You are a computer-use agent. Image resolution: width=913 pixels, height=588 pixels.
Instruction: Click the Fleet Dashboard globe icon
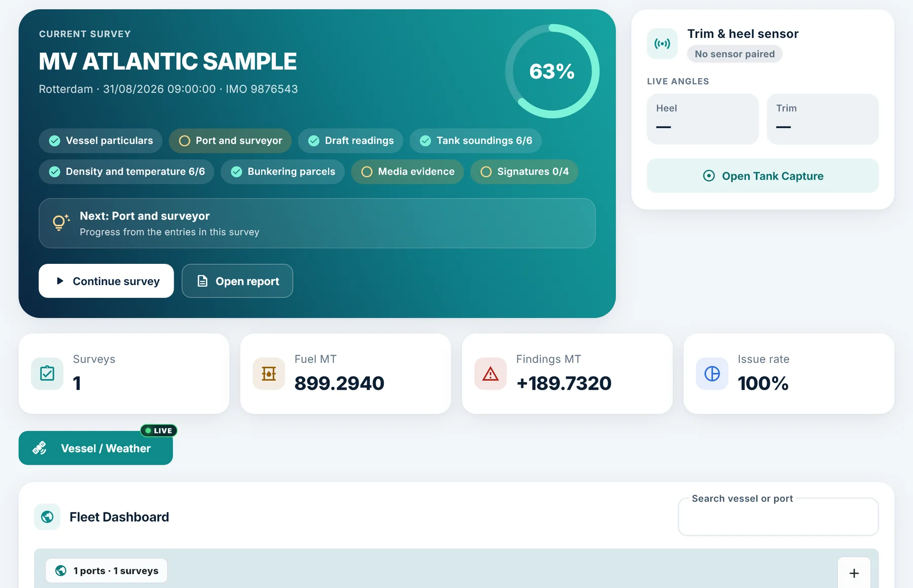click(47, 517)
